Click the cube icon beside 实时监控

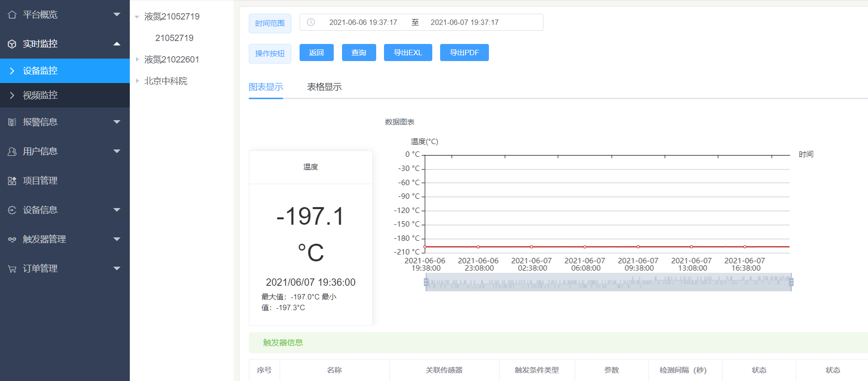pos(12,44)
